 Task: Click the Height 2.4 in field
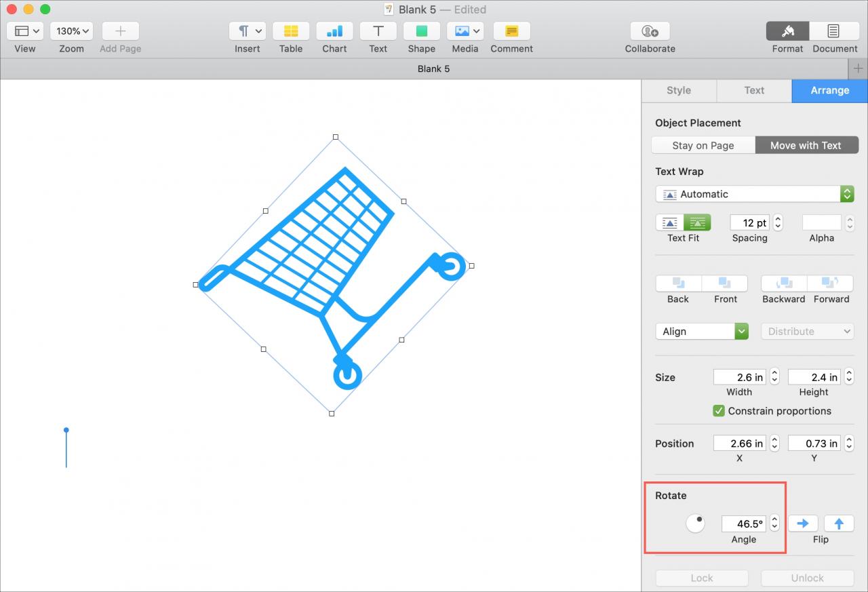(814, 377)
